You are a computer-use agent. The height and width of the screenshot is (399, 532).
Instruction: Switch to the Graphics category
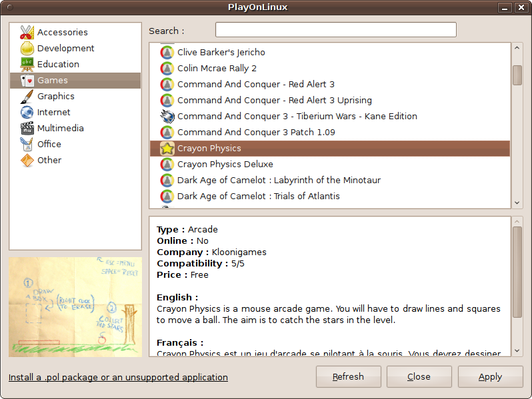point(55,97)
